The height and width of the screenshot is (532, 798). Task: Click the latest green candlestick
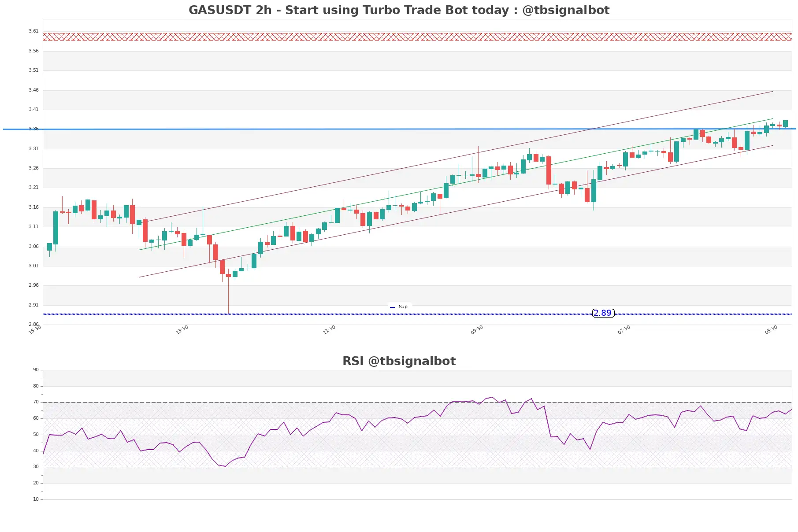[x=785, y=124]
